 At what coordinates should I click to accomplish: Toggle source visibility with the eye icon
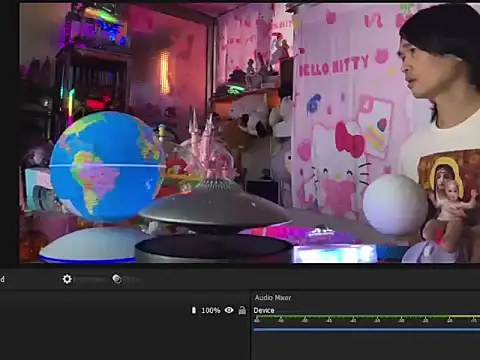229,310
